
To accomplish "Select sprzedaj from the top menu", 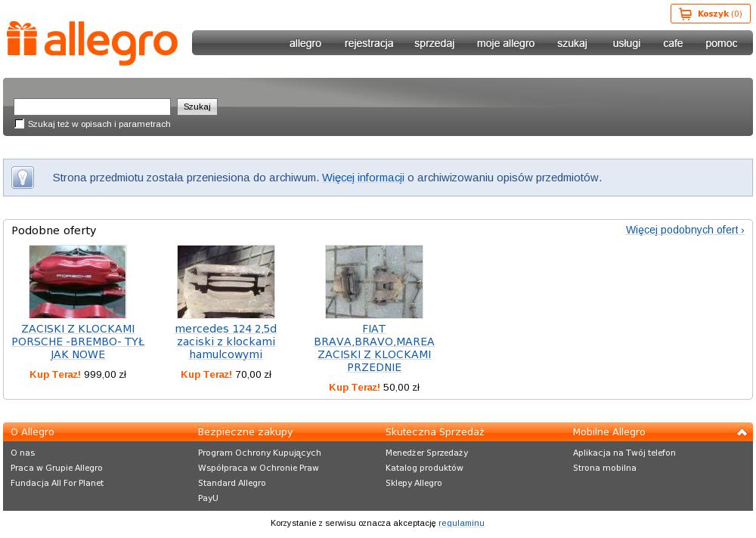I will point(434,43).
